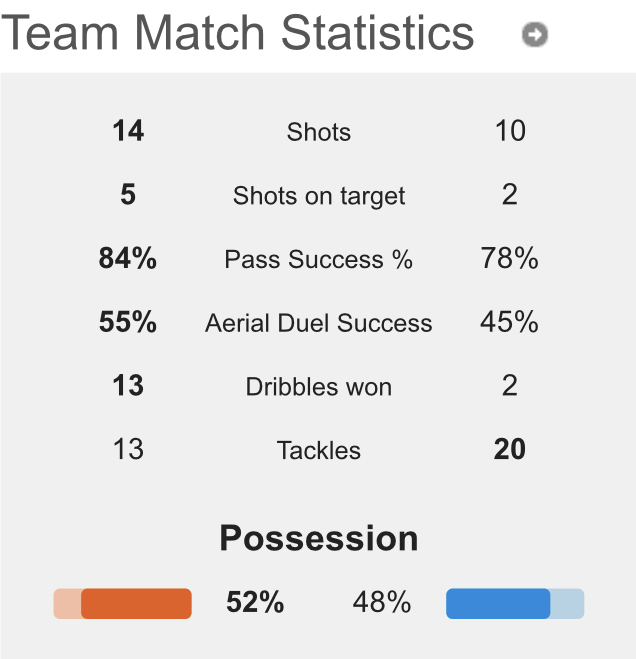Click the orange home possession bar
This screenshot has width=636, height=659.
pyautogui.click(x=135, y=604)
